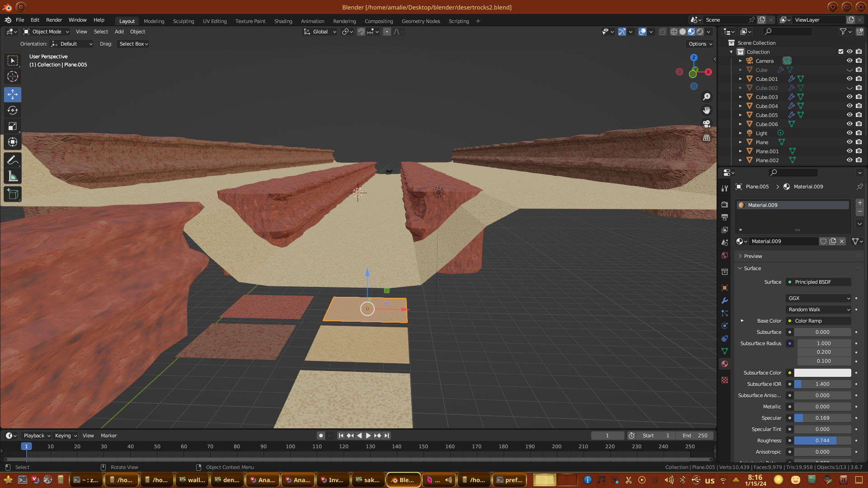The width and height of the screenshot is (868, 488).
Task: Hide Cube.003 with its eye icon
Action: coord(849,97)
